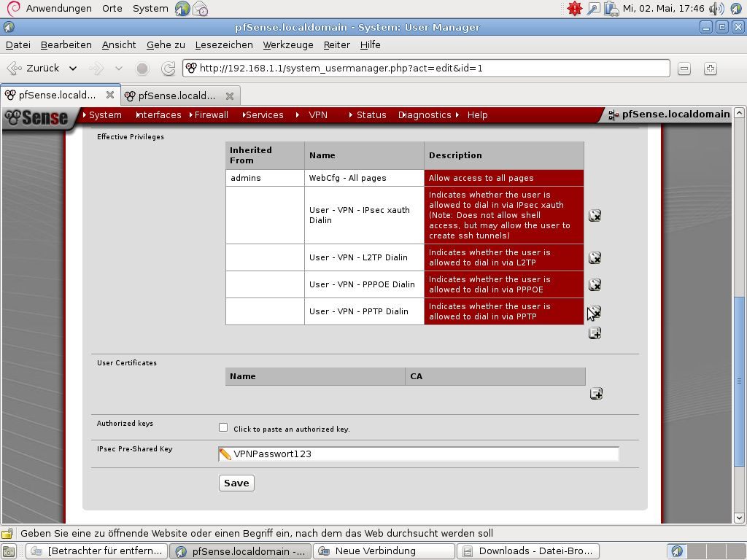747x560 pixels.
Task: Remove the PPPOE Dialin privilege
Action: 595,285
